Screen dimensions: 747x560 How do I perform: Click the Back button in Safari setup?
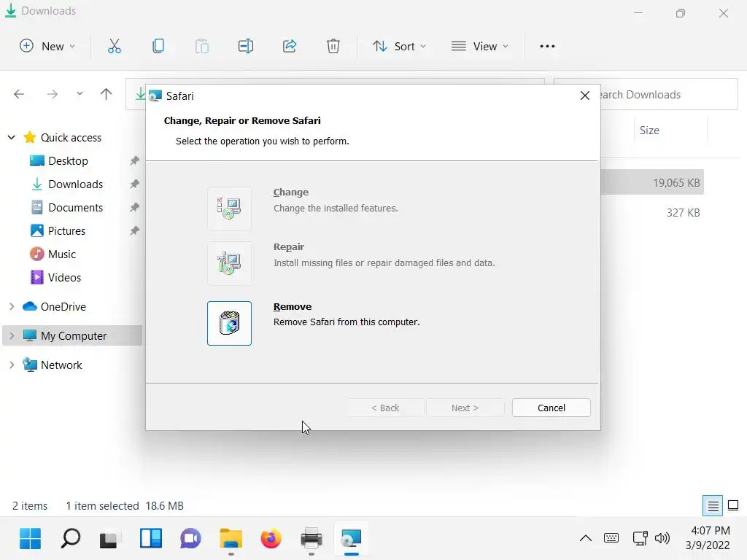click(x=385, y=408)
